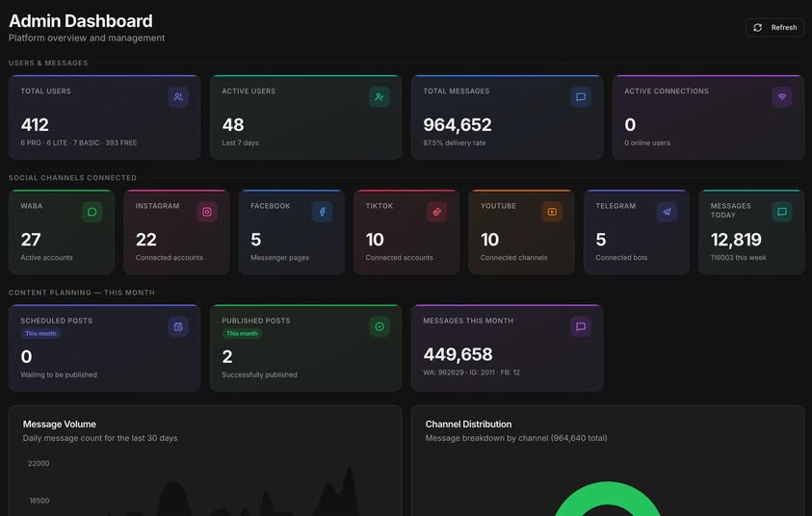Click the 'This month' badge under Scheduled Posts
The width and height of the screenshot is (812, 516).
pyautogui.click(x=40, y=333)
